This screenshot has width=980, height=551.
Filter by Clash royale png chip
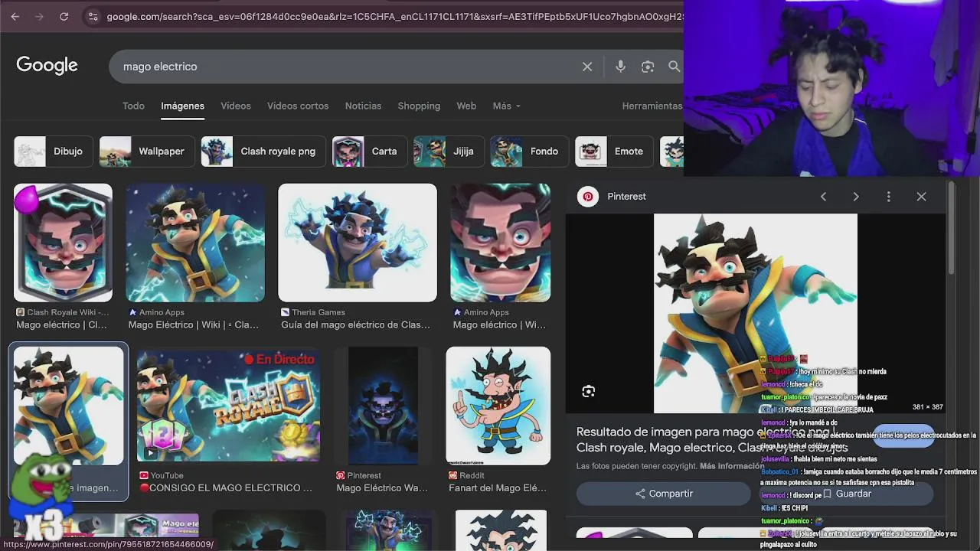point(263,152)
